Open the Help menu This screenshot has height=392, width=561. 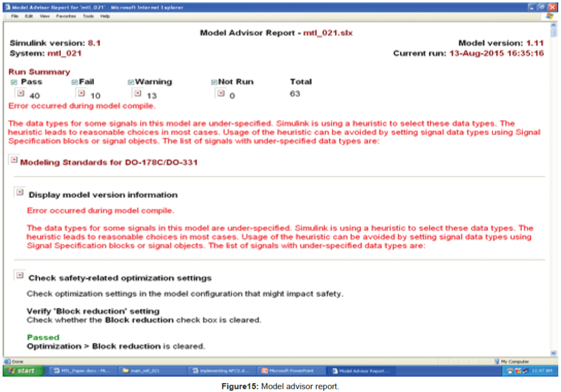(105, 16)
